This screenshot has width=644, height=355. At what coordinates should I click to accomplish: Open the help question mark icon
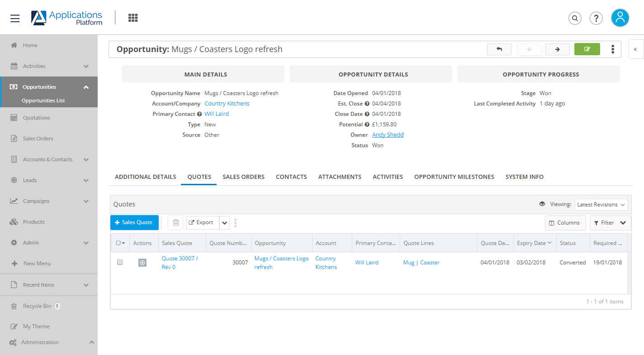click(x=596, y=18)
